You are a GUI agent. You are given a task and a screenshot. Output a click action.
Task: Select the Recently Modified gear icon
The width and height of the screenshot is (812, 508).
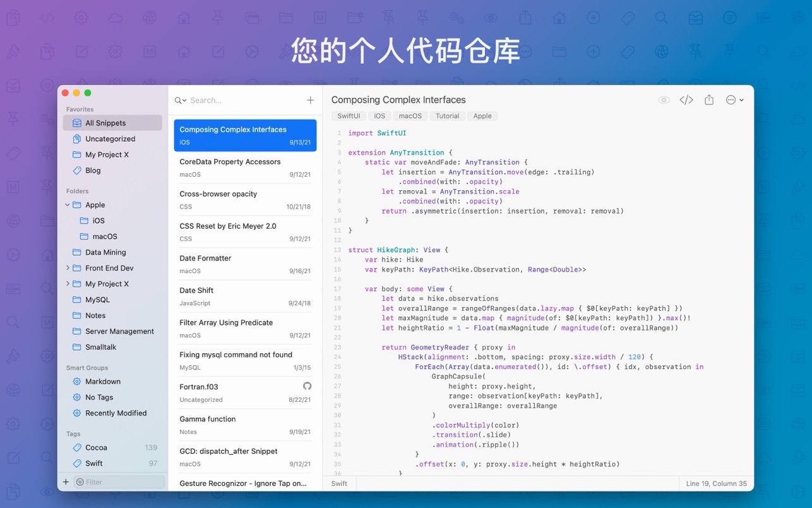point(76,413)
